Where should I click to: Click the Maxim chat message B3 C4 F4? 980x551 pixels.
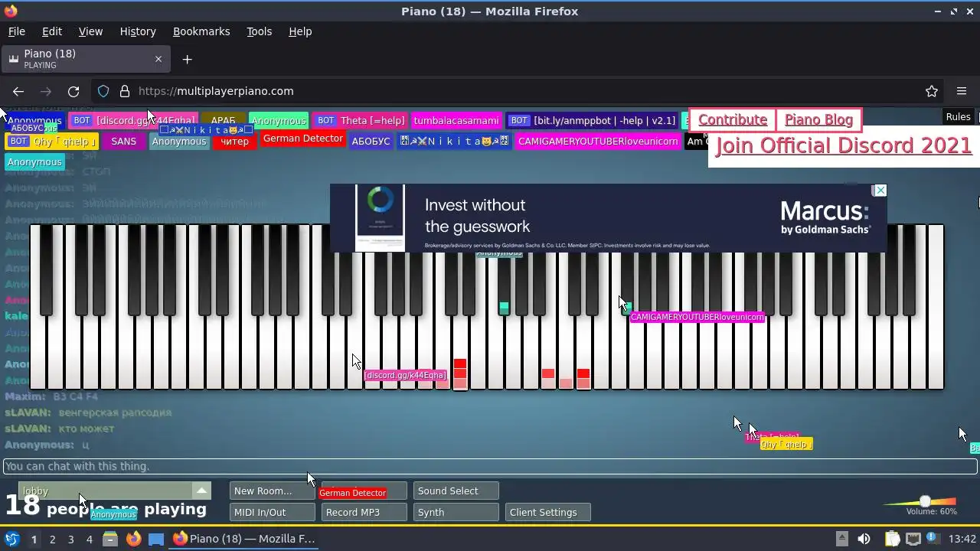pos(51,396)
